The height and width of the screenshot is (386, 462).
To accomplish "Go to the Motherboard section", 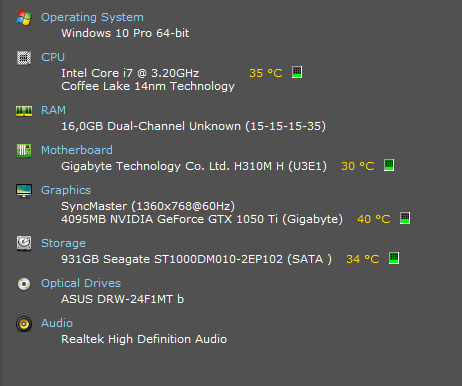I will [77, 150].
